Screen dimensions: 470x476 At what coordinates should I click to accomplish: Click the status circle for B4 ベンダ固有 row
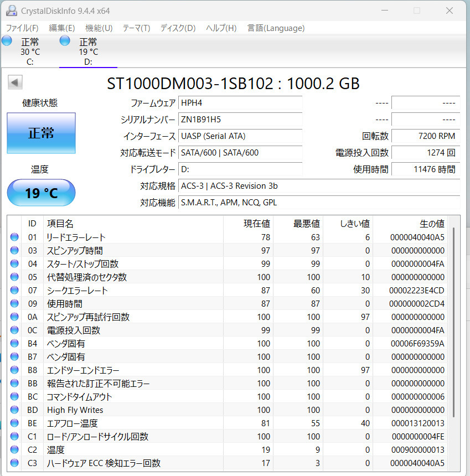point(14,343)
